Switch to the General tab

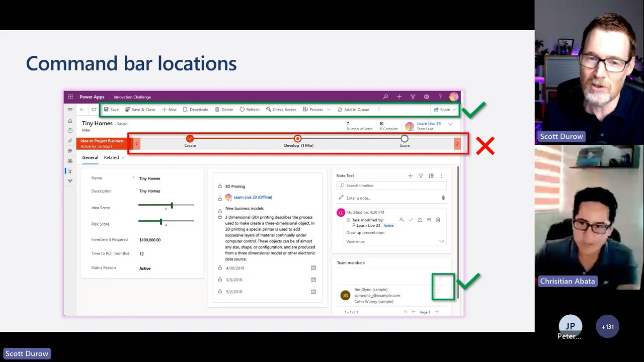point(90,157)
